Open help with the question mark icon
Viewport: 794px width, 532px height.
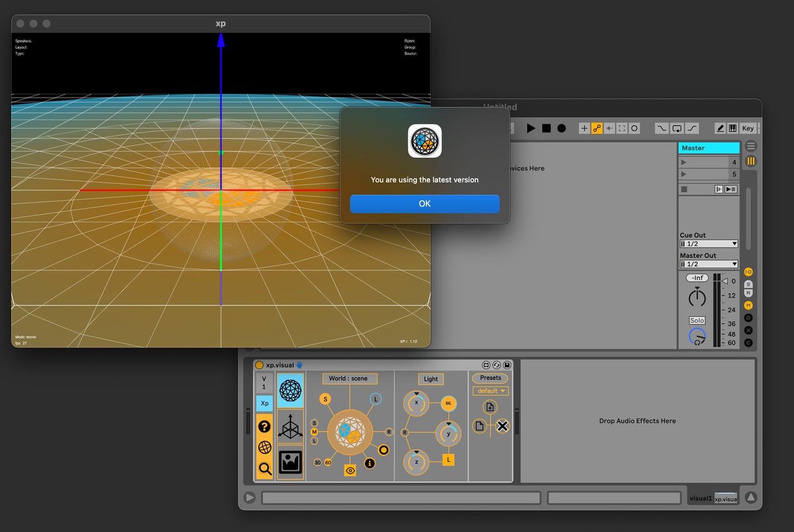click(265, 427)
